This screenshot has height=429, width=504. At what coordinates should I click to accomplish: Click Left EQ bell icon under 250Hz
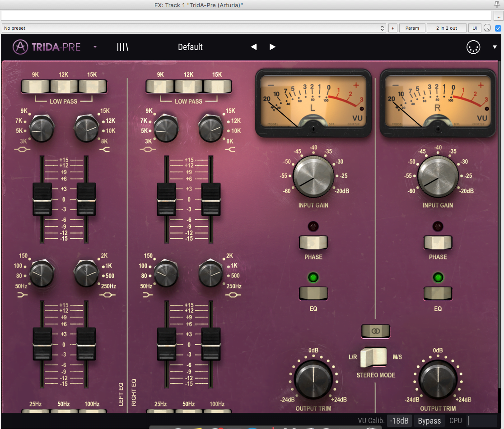tap(107, 295)
